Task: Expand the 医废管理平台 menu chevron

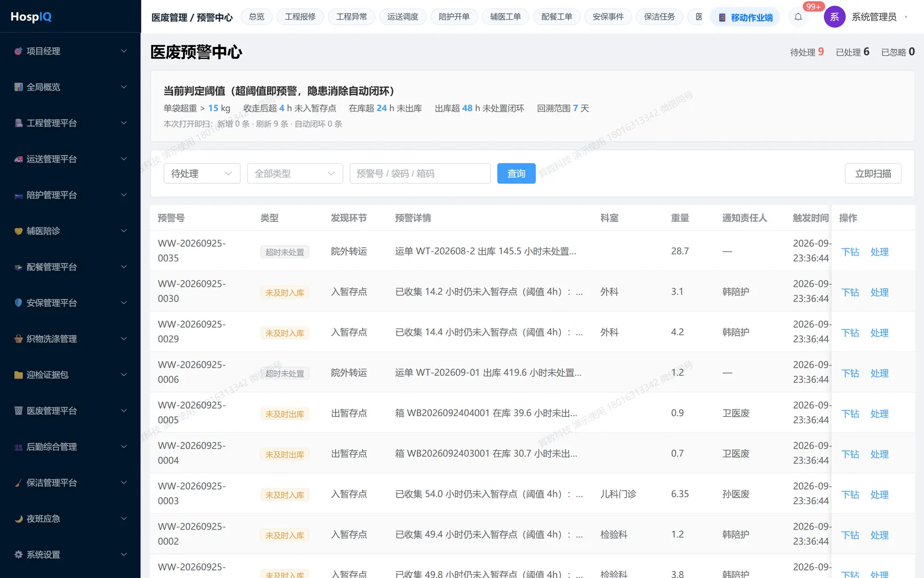Action: click(124, 410)
